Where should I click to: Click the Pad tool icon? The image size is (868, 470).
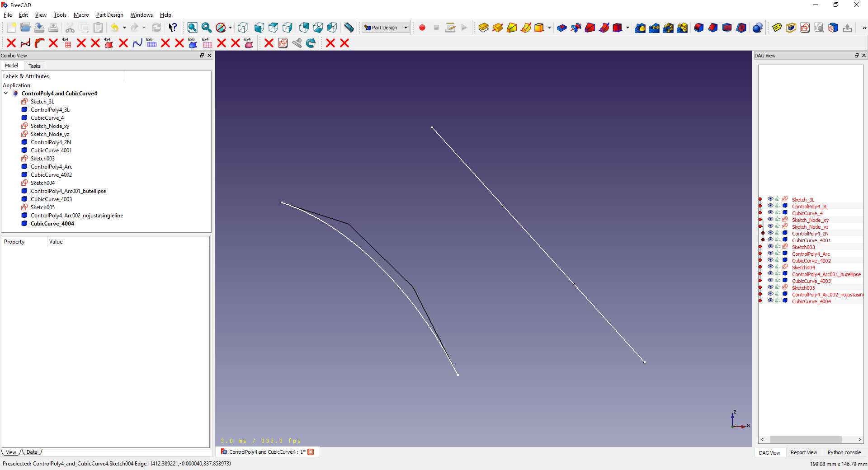coord(484,28)
